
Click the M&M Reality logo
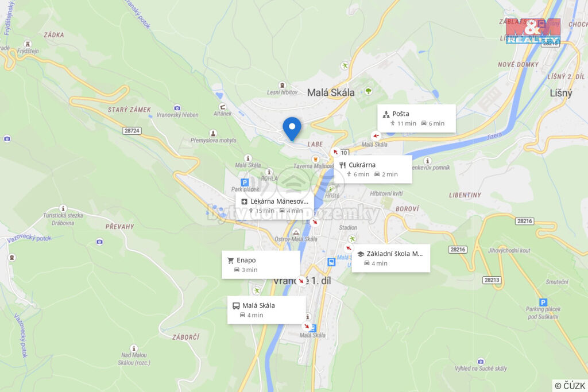tap(533, 32)
